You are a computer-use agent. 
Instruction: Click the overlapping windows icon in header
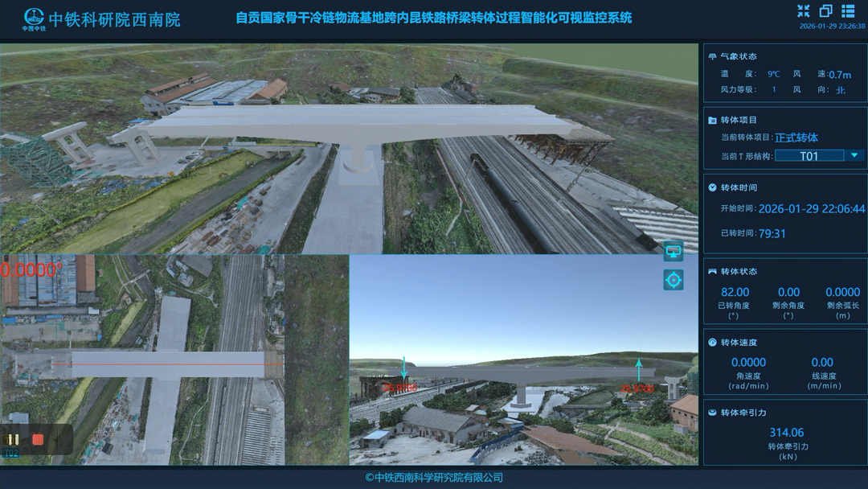tap(825, 10)
